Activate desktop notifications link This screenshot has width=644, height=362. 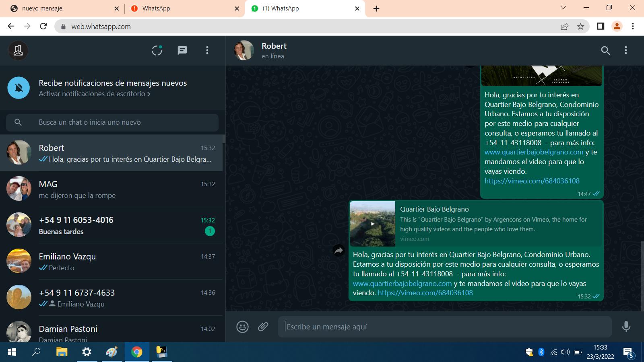click(95, 94)
